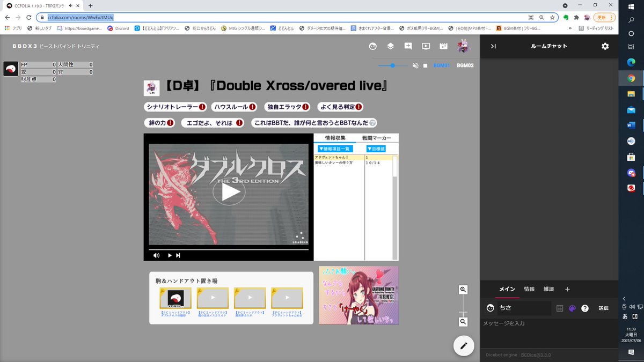
Task: Adjust the BGM volume slider
Action: [392, 65]
